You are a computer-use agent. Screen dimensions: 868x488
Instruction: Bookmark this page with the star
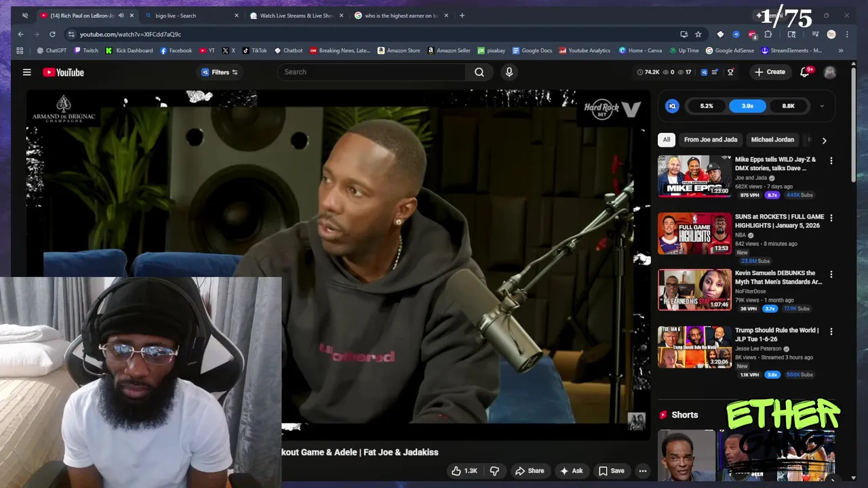click(698, 34)
